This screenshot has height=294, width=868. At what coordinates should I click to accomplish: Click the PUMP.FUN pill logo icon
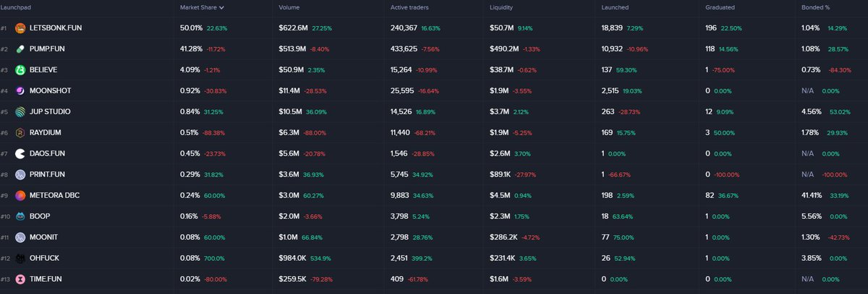pyautogui.click(x=20, y=49)
